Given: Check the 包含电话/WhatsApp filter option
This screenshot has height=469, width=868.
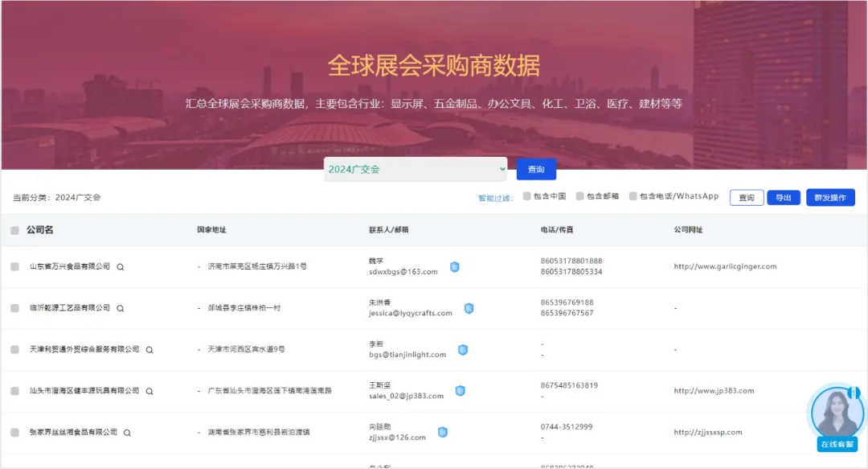Looking at the screenshot, I should coord(633,196).
